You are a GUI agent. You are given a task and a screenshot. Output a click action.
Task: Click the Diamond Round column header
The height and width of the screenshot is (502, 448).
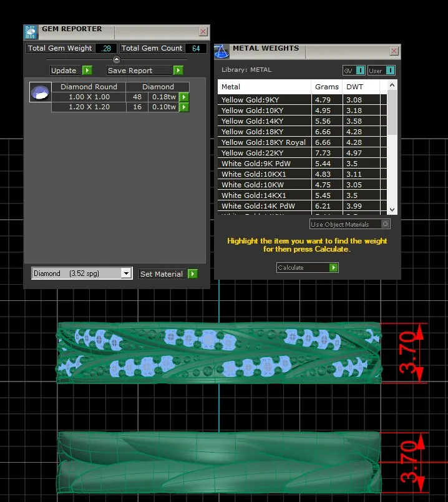[89, 87]
